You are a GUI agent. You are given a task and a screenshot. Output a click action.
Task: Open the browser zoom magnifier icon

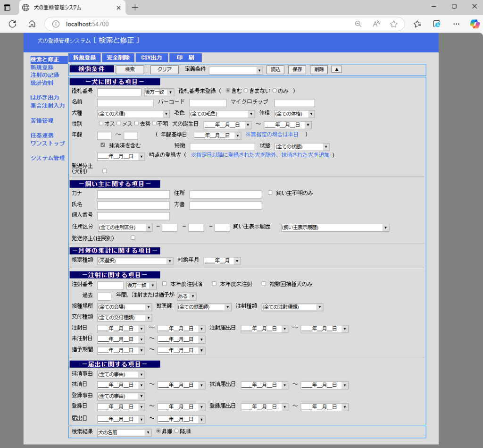(x=358, y=24)
